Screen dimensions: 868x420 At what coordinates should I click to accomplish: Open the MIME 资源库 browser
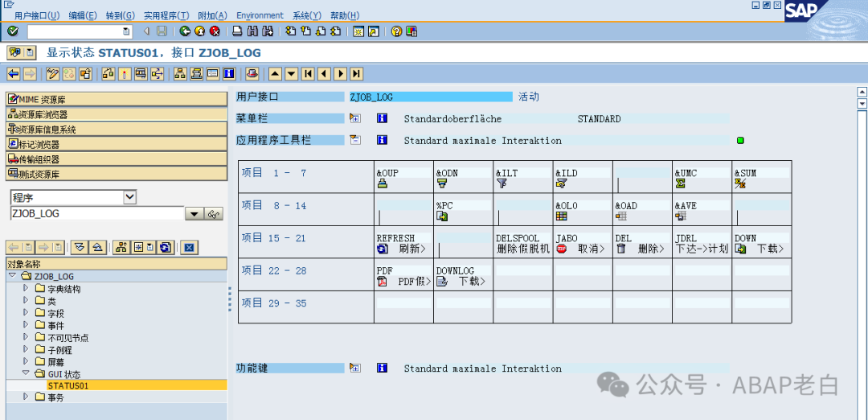coord(117,100)
